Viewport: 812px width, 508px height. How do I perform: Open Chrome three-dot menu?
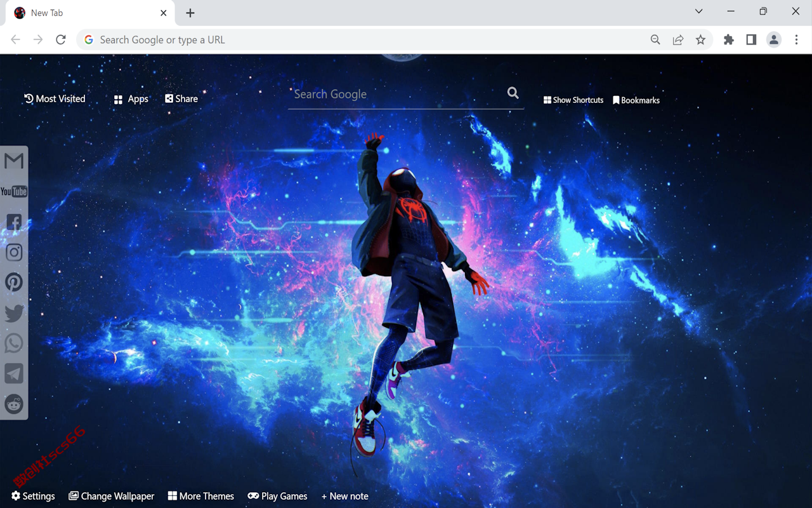[797, 40]
